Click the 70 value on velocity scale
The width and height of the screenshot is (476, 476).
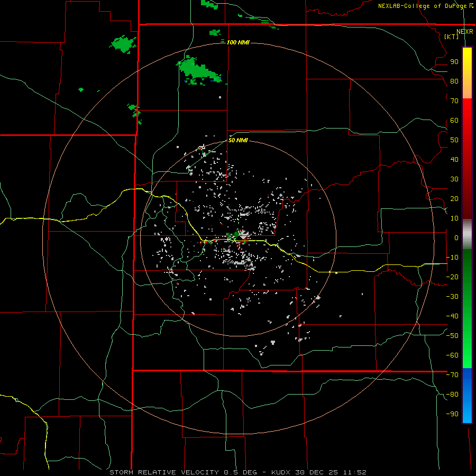tap(454, 101)
